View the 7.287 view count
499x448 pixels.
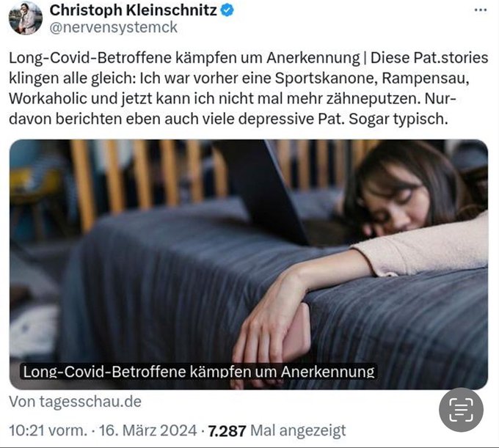click(x=227, y=431)
